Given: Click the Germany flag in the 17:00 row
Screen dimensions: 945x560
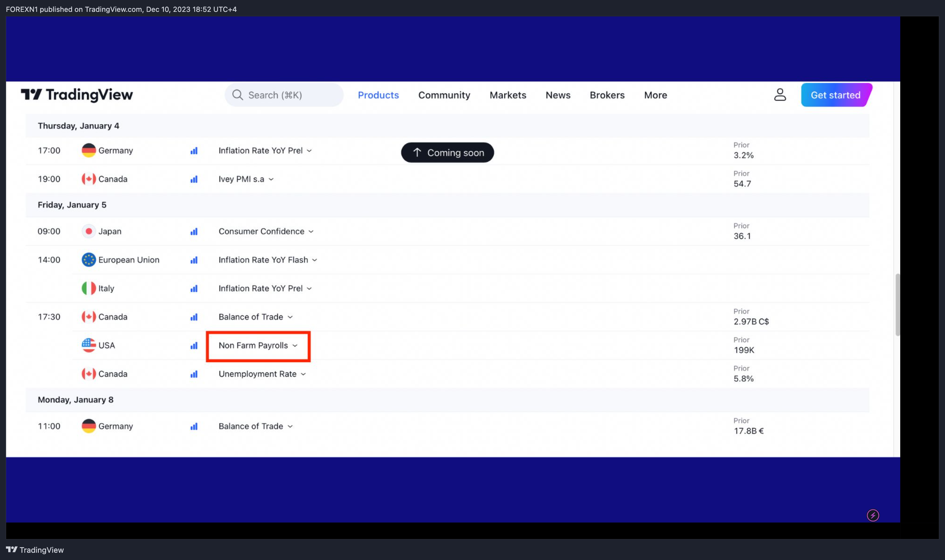Looking at the screenshot, I should coord(89,150).
